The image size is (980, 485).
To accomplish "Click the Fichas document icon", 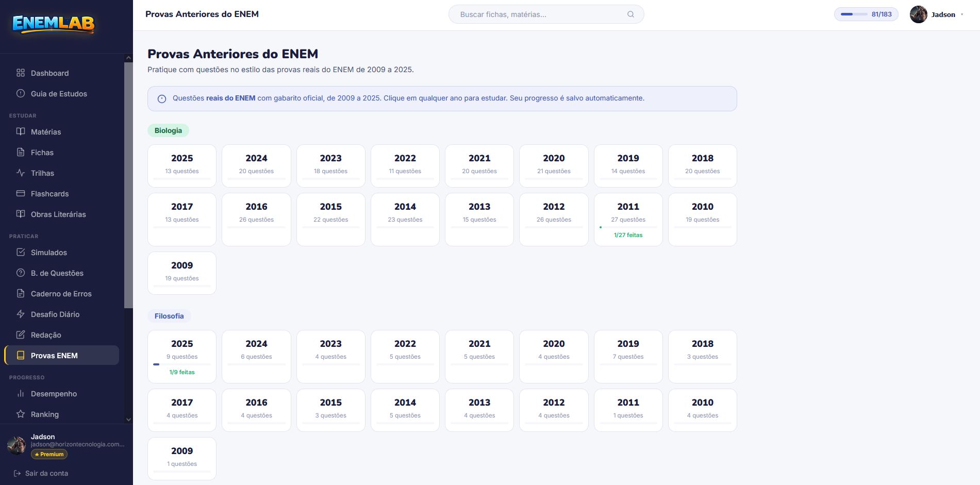I will (x=21, y=152).
